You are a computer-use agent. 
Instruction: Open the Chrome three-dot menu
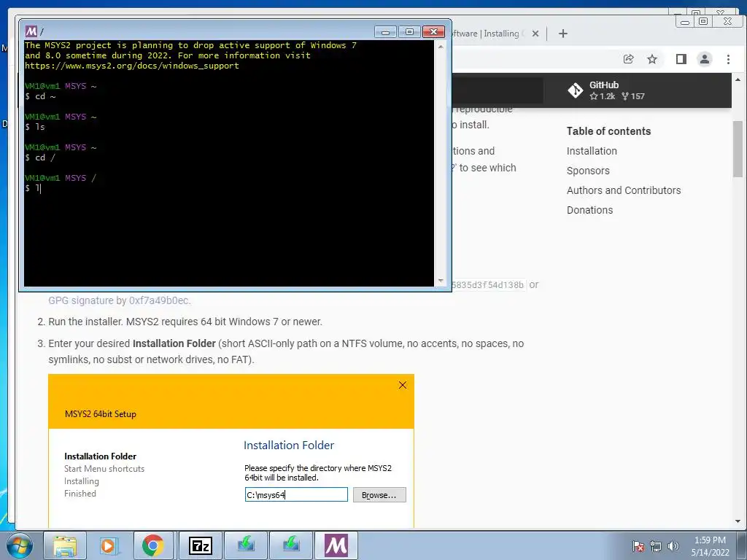click(728, 59)
